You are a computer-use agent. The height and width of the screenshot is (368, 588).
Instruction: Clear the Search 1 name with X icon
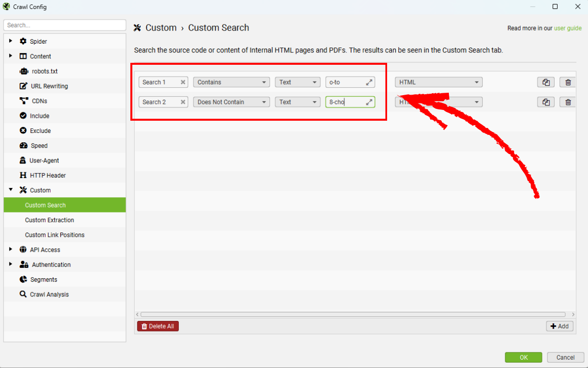183,82
